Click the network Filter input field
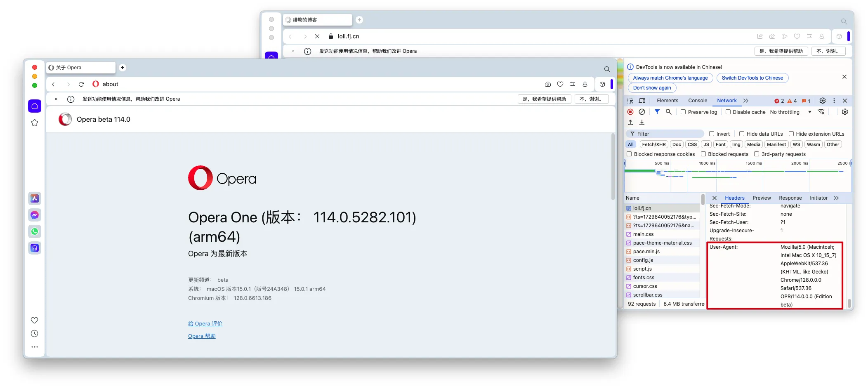868x389 pixels. coord(665,134)
